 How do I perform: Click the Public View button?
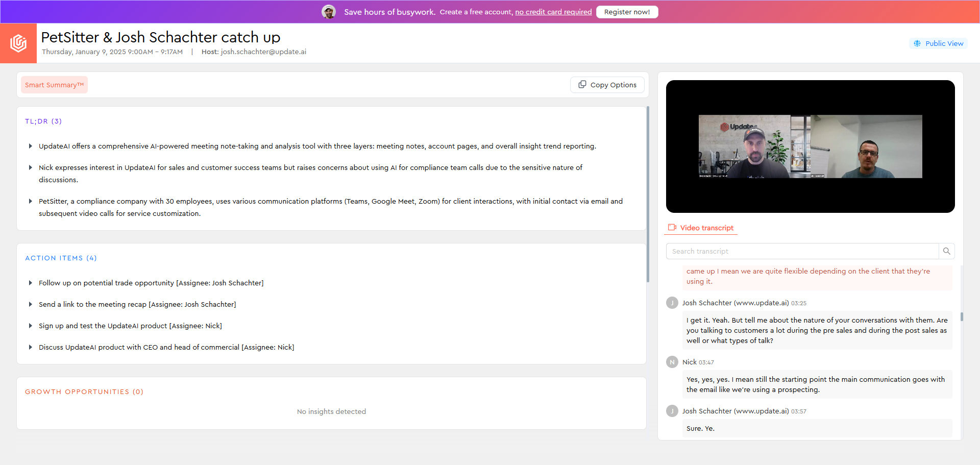(939, 43)
